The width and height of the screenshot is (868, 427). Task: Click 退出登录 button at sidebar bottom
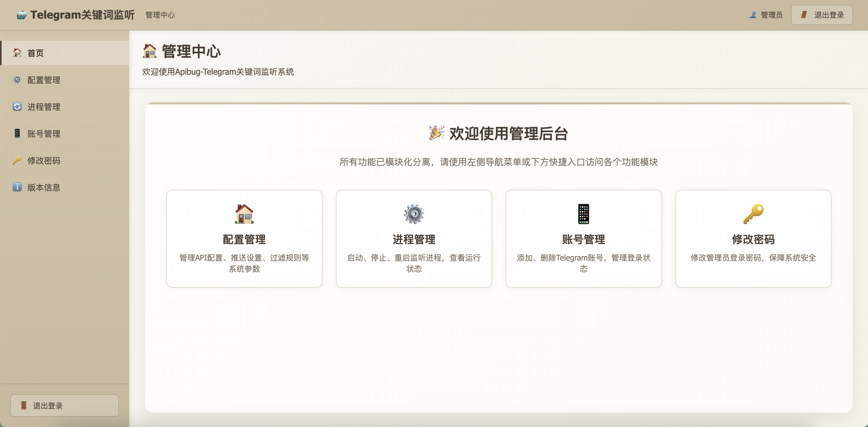click(64, 406)
